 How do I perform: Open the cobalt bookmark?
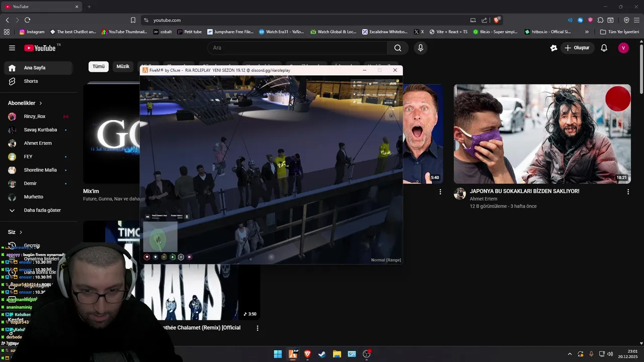[163, 32]
